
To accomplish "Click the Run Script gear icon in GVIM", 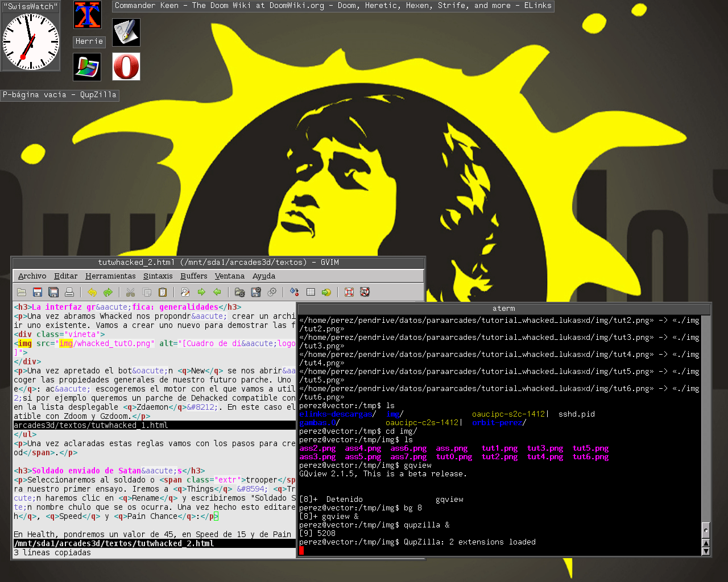I will [x=272, y=292].
